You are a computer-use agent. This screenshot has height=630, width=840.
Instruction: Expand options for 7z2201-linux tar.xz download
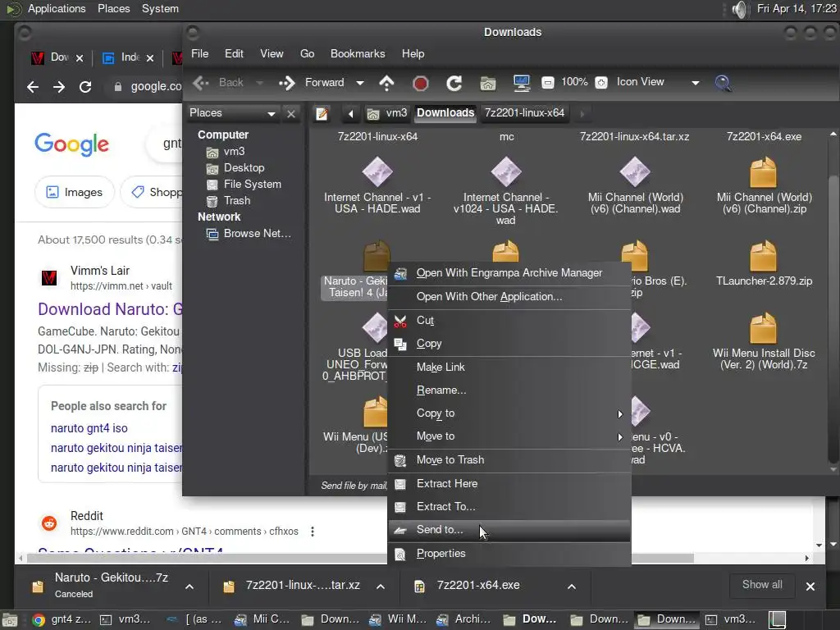pos(381,587)
